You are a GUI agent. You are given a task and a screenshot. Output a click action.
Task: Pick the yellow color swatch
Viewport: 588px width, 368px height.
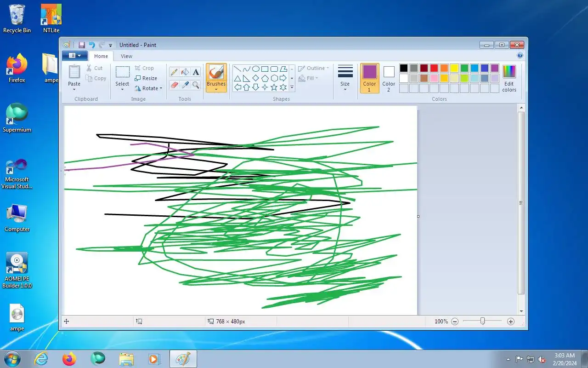pos(454,68)
